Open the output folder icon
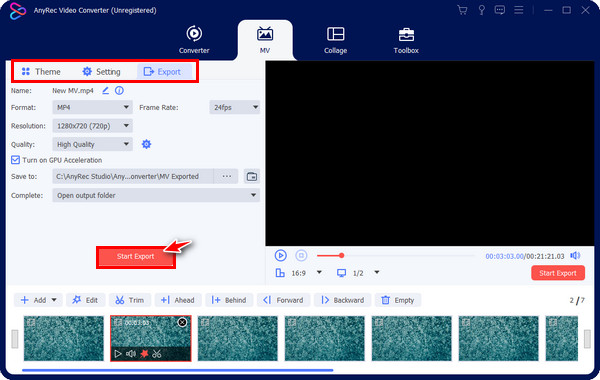 [x=252, y=176]
